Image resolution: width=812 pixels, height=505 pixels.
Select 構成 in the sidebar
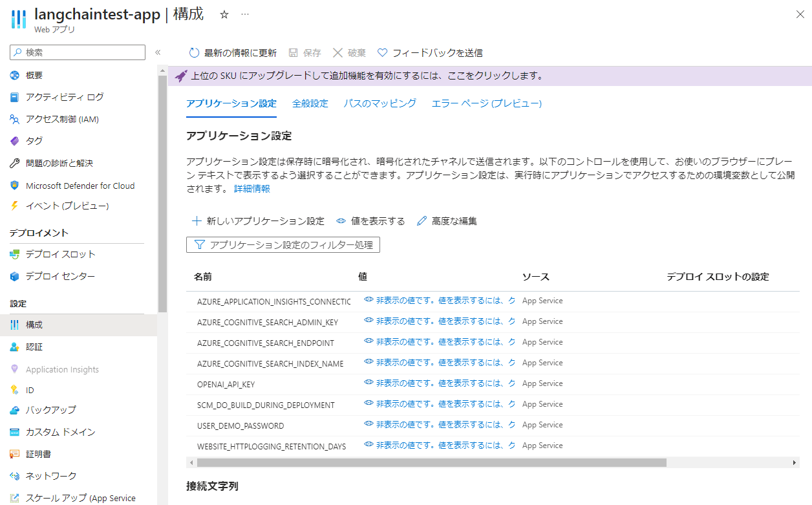(x=78, y=325)
